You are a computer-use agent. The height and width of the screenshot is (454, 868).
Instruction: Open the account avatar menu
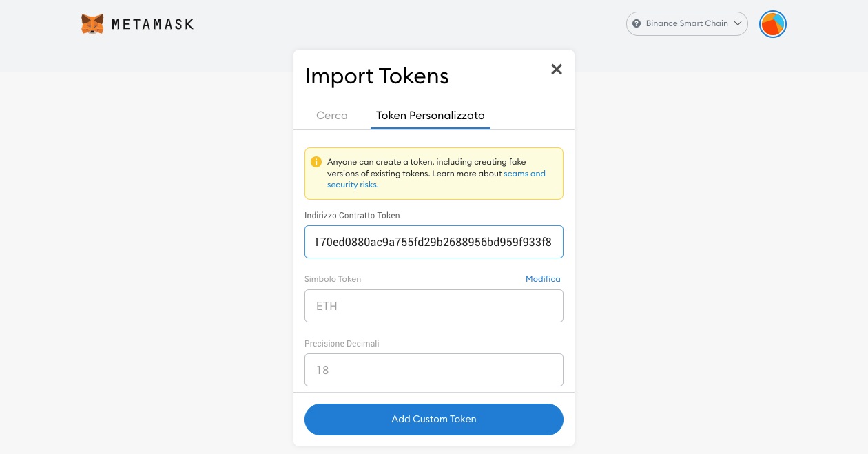(773, 24)
